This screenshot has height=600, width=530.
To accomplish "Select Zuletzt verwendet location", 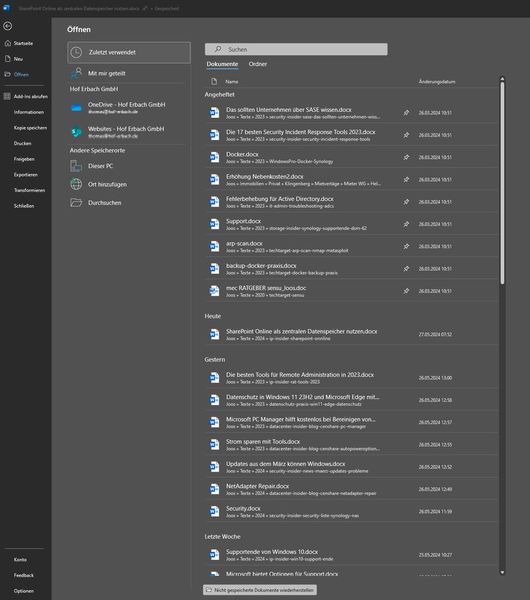I will click(x=129, y=52).
